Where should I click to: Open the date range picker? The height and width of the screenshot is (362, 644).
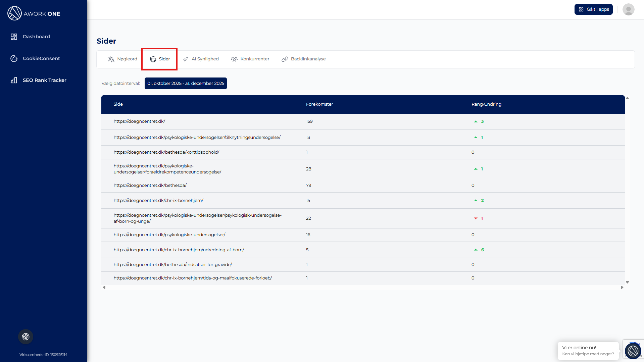coord(186,84)
